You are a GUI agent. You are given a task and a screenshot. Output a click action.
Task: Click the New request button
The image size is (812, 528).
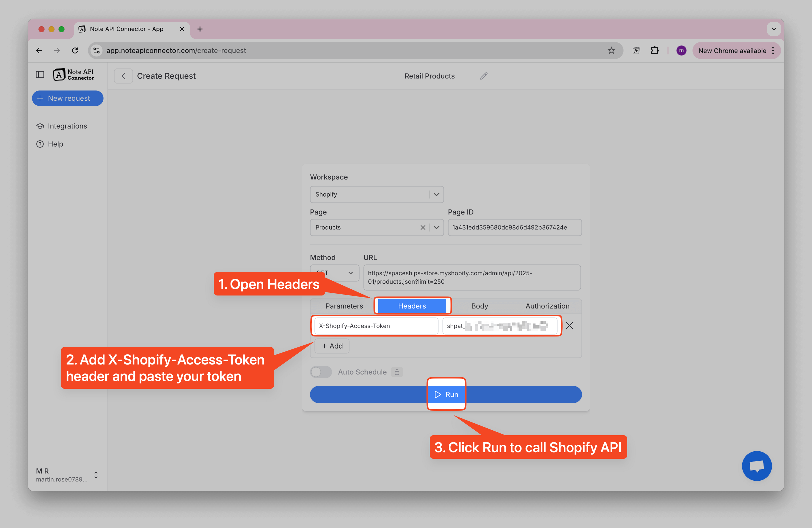pyautogui.click(x=67, y=98)
